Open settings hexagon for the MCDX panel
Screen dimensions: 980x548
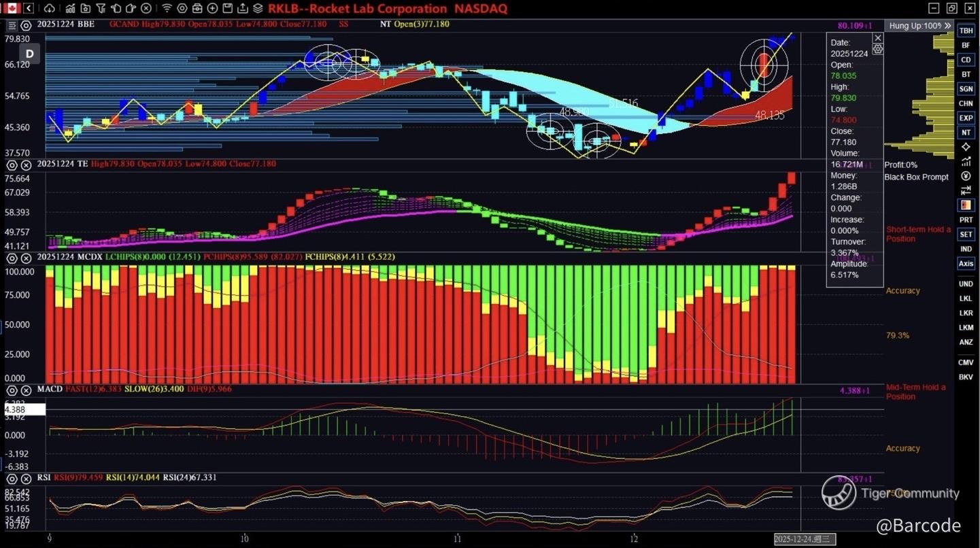pyautogui.click(x=12, y=258)
